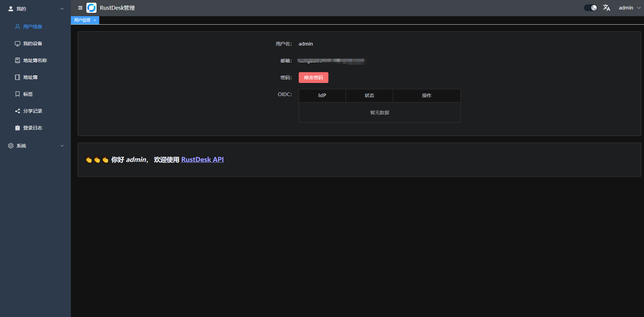Click the IdP column header
This screenshot has width=644, height=317.
pos(322,95)
